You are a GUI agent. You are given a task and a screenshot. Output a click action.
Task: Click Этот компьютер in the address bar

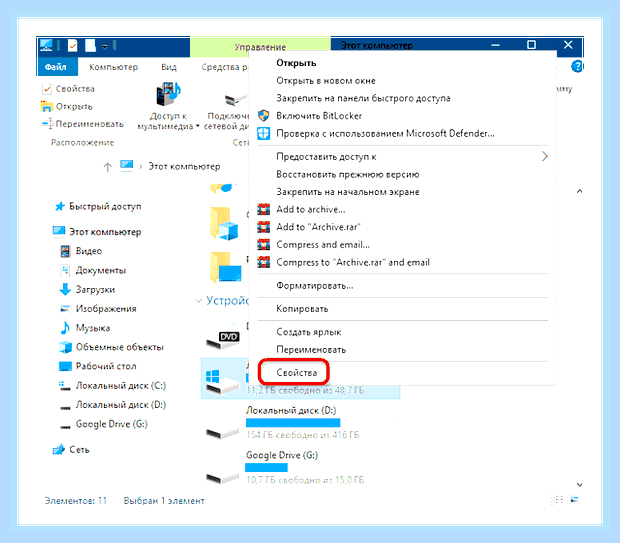(x=184, y=166)
